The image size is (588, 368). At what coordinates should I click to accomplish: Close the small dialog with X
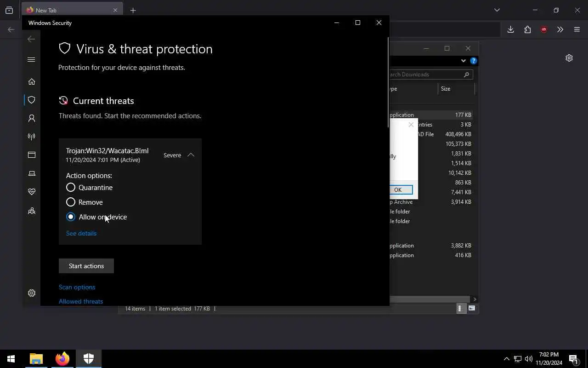[411, 125]
